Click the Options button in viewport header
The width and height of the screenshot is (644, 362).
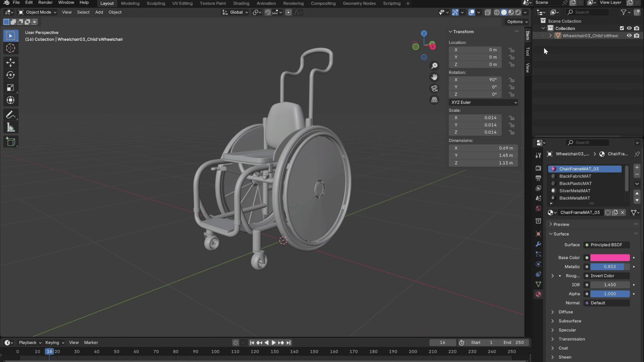[517, 22]
